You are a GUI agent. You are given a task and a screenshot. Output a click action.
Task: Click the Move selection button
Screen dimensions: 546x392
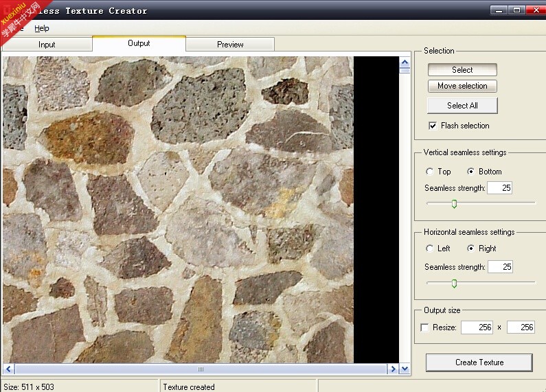coord(462,86)
